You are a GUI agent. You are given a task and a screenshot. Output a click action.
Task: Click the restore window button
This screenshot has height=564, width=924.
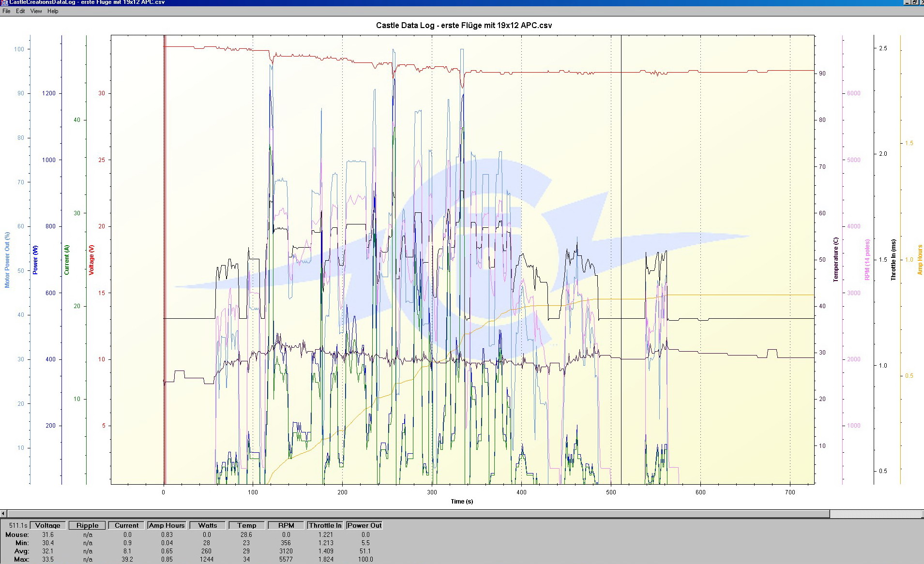[914, 2]
